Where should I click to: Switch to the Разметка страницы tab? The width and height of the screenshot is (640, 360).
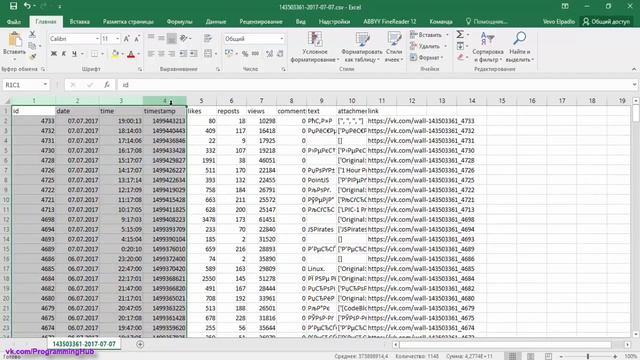click(x=128, y=22)
